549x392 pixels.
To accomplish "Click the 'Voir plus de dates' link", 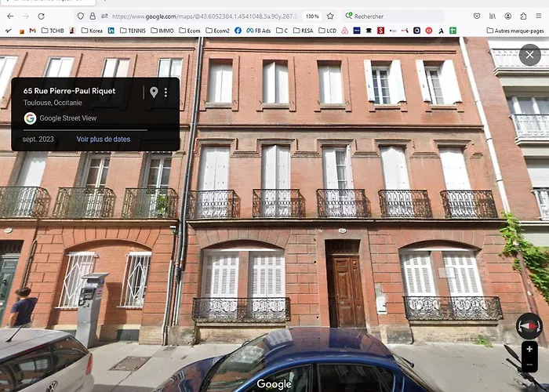I will click(103, 140).
